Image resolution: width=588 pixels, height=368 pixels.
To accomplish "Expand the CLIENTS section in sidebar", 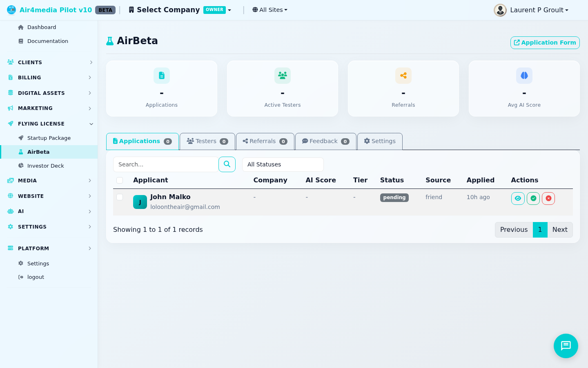I will point(49,62).
